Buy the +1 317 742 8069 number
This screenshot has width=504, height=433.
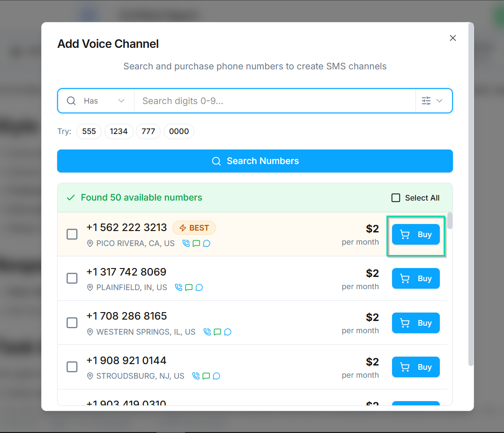pos(415,278)
